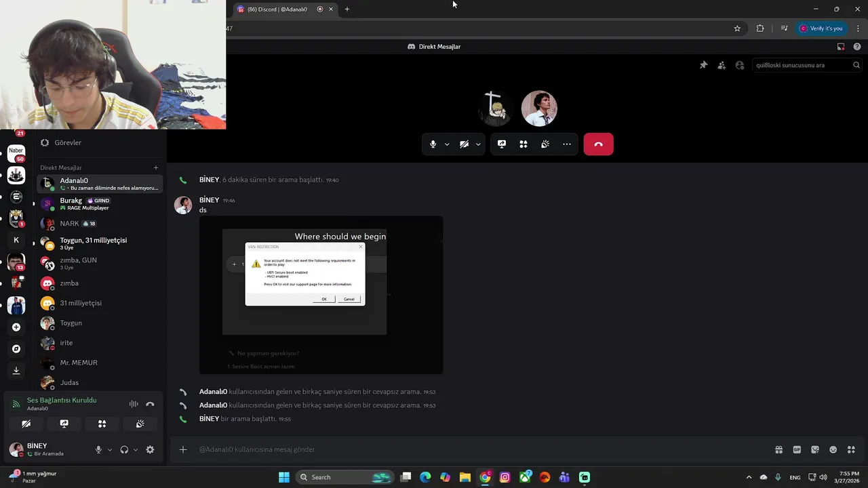Open Toygun direct message
The width and height of the screenshot is (868, 488).
point(100,323)
